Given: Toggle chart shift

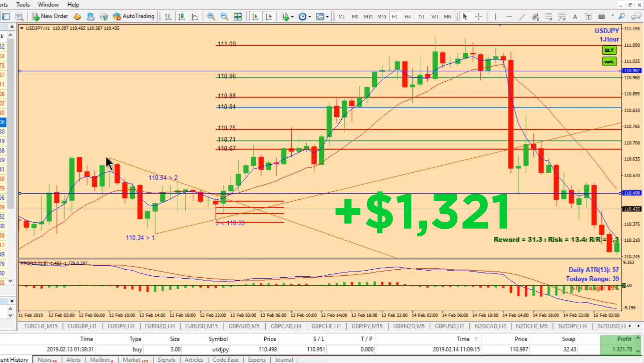Looking at the screenshot, I should click(268, 16).
